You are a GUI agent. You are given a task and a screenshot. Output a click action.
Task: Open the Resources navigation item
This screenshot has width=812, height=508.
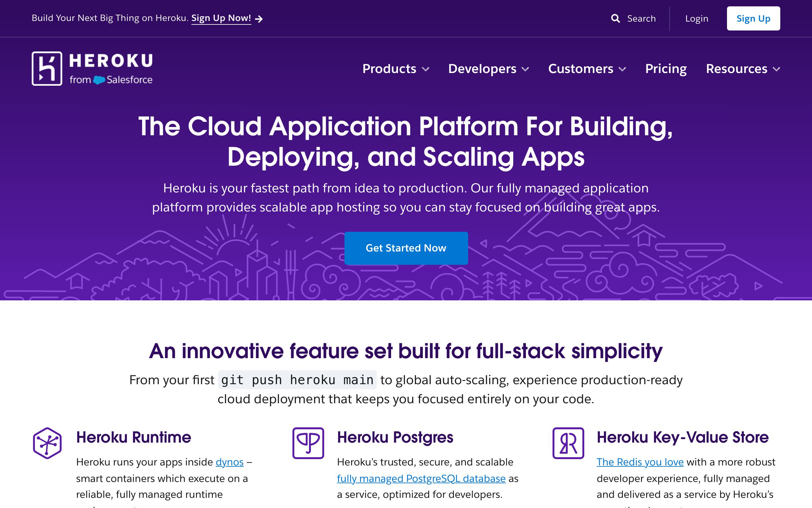click(x=737, y=69)
